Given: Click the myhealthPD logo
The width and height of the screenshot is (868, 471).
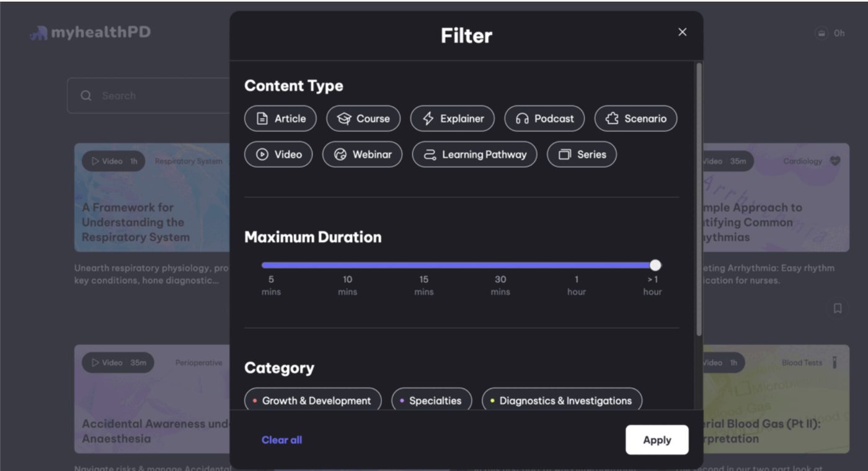Looking at the screenshot, I should 91,32.
